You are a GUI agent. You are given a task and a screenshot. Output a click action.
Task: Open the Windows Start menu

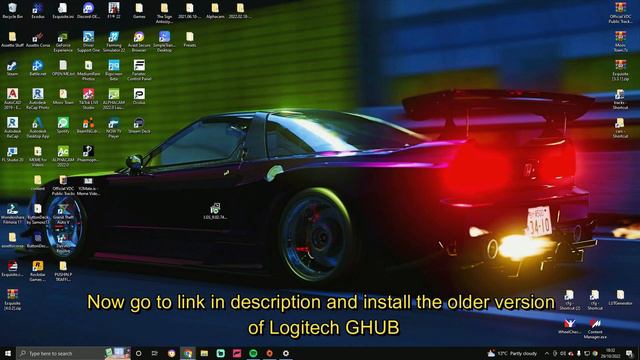pyautogui.click(x=7, y=353)
